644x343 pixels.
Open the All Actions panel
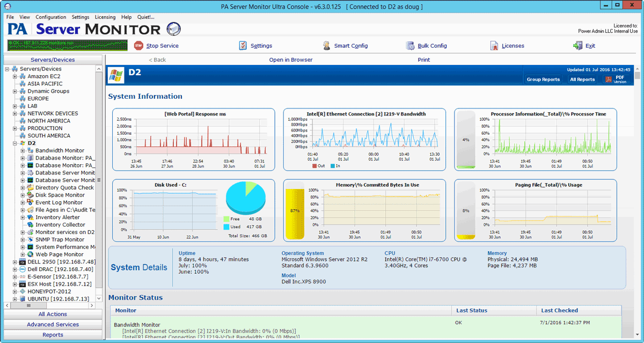pyautogui.click(x=53, y=314)
